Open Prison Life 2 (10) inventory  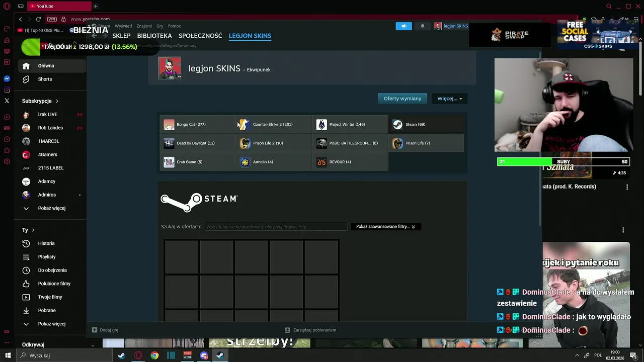274,143
